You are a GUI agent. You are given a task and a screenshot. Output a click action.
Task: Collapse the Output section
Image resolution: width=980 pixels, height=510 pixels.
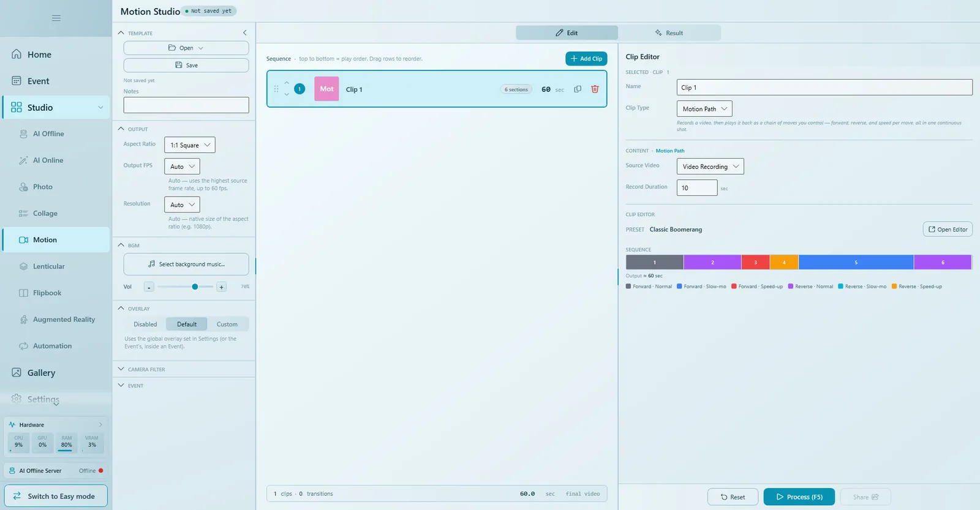click(121, 129)
